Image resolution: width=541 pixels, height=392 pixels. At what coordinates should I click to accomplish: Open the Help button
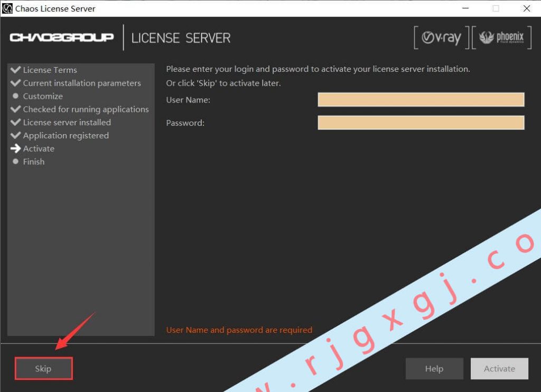(x=434, y=369)
